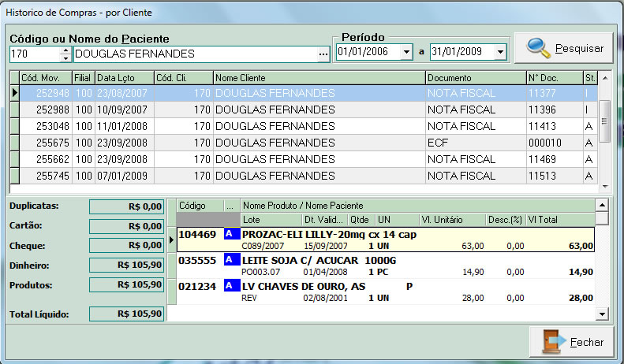Viewport: 624px width, 364px height.
Task: Click the Produtos value R$ 105,90
Action: click(126, 285)
